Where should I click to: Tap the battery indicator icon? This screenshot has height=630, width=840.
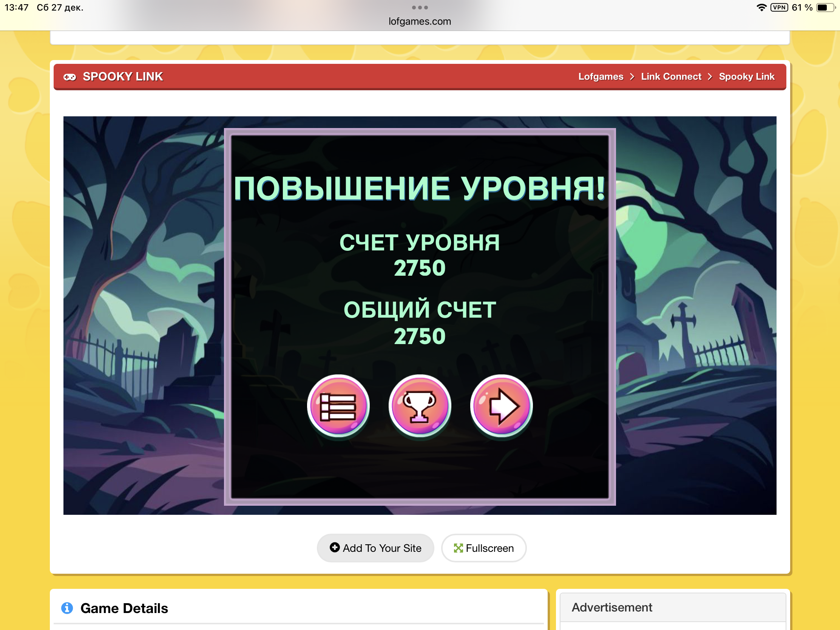coord(826,8)
